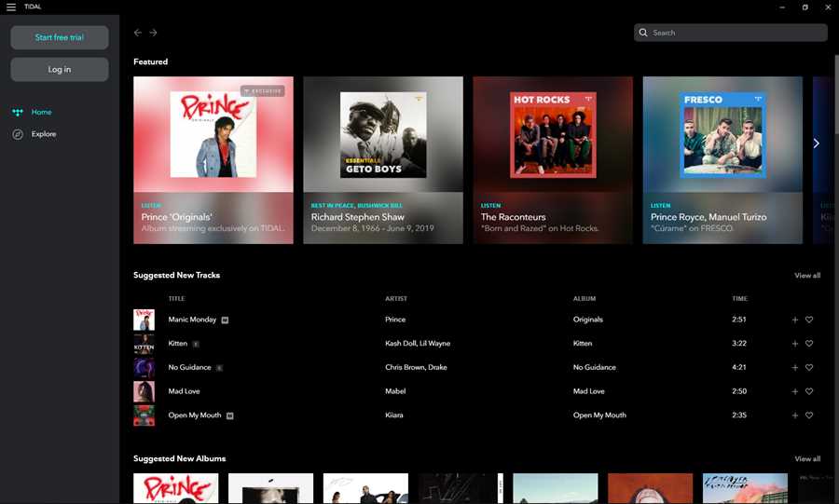Toggle heart for Kitten track
The height and width of the screenshot is (504, 839).
pos(809,344)
